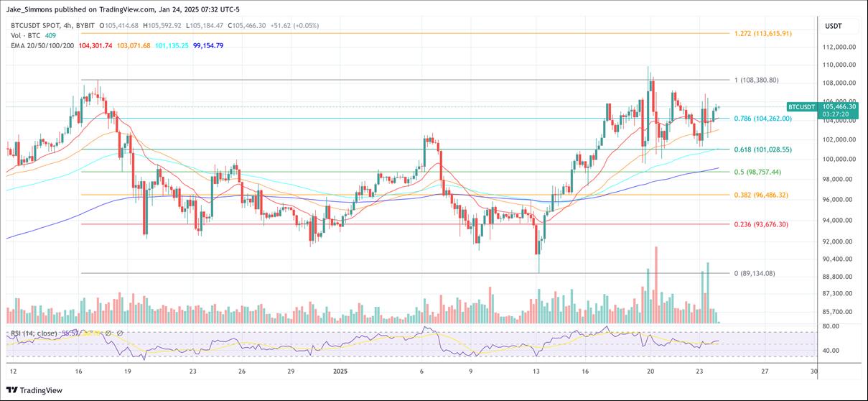Click the TradingView logo icon
Screen dimensions: 868x401
(12, 390)
